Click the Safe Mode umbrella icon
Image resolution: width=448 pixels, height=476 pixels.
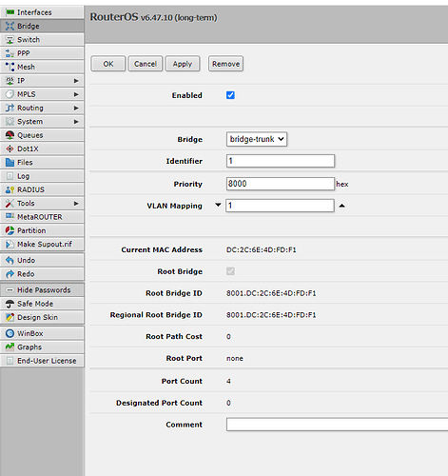pyautogui.click(x=10, y=304)
